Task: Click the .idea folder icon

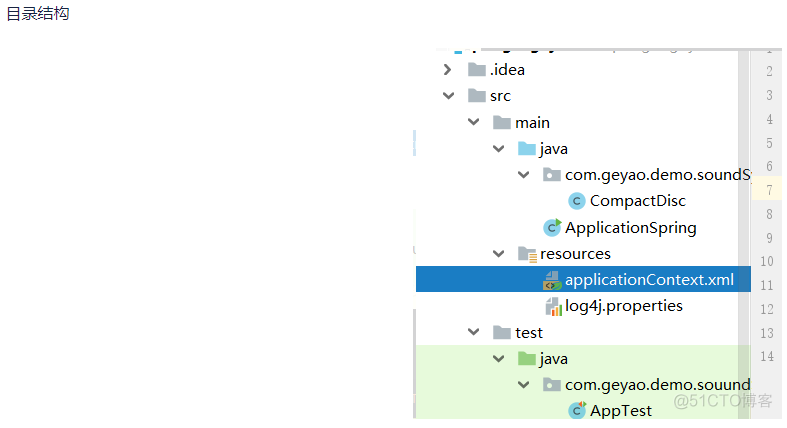Action: [476, 70]
